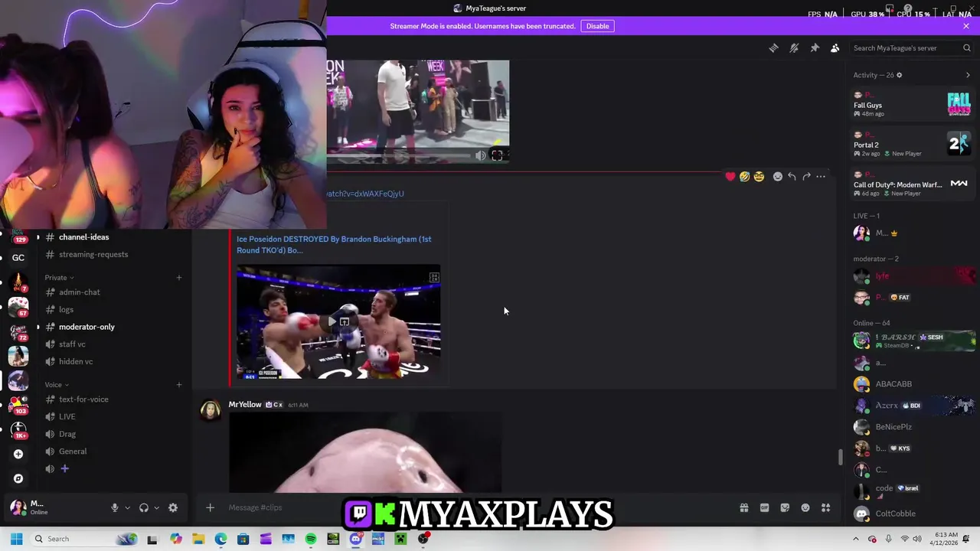This screenshot has width=980, height=551.
Task: Toggle channel notification settings bell
Action: pos(794,47)
